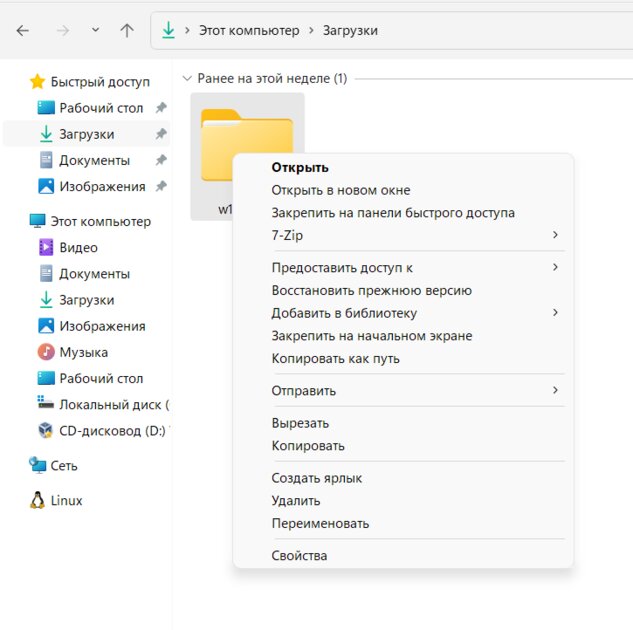Click pin icon beside pinned Документы
Screen dimensions: 633x630
(161, 160)
